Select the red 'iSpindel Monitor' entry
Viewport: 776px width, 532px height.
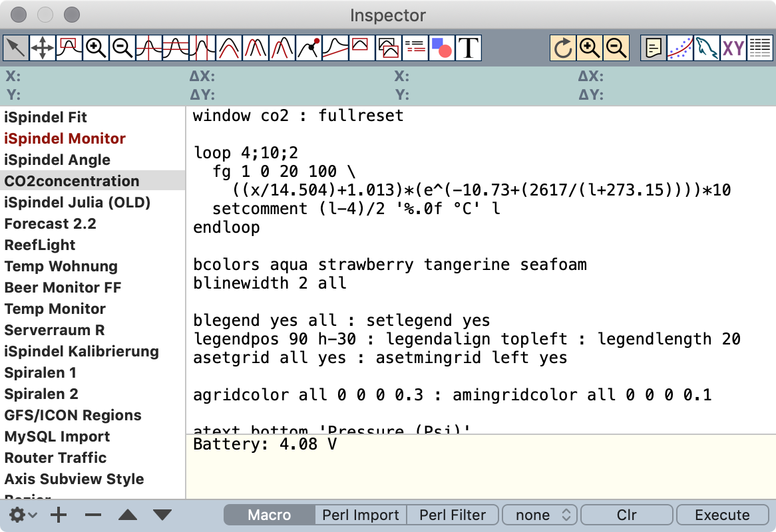(93, 138)
